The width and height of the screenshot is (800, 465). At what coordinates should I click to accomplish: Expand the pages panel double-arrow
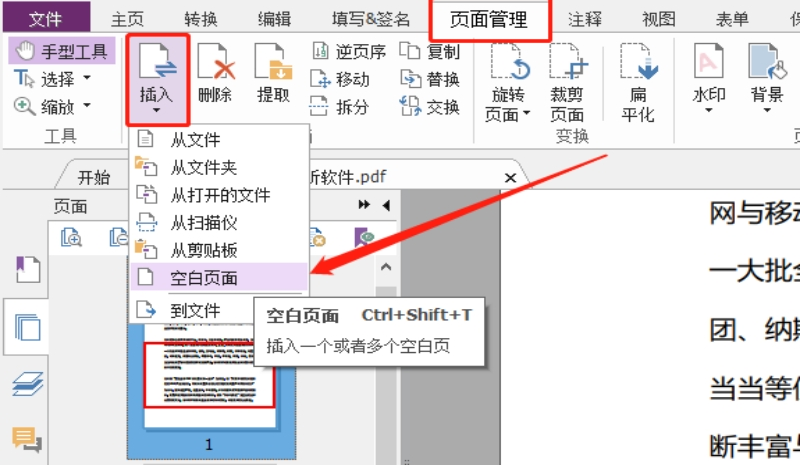pyautogui.click(x=364, y=205)
